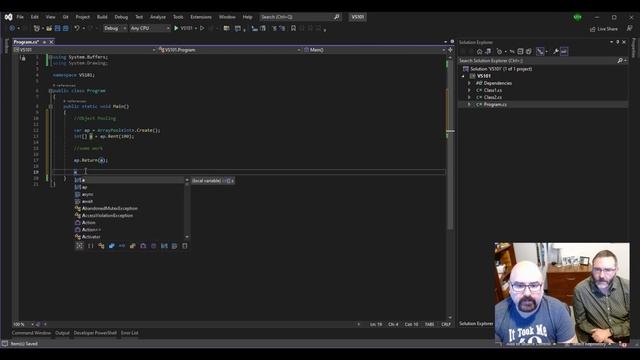This screenshot has width=640, height=360.
Task: Auto-hide Solution Explorer with pin icon
Action: [x=618, y=42]
